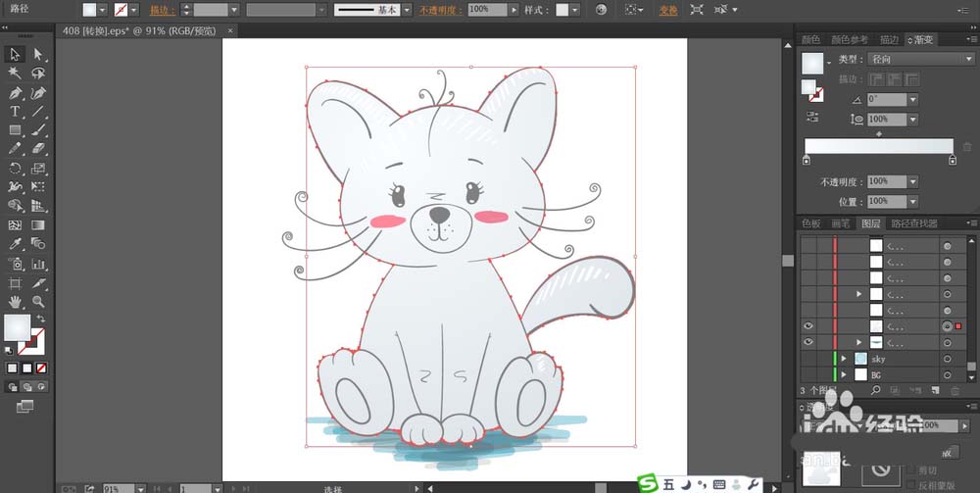The width and height of the screenshot is (980, 493).
Task: Switch to the 颜色参考 tab
Action: [850, 39]
